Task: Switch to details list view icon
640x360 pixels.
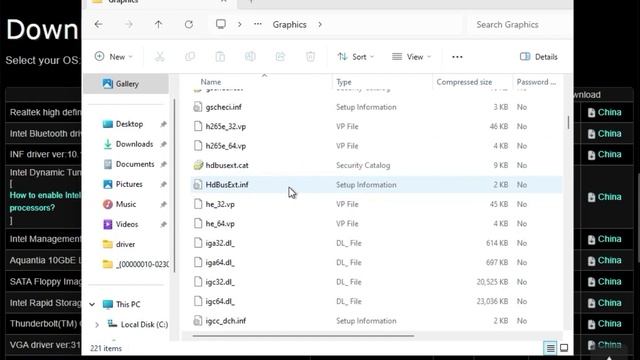Action: [550, 348]
